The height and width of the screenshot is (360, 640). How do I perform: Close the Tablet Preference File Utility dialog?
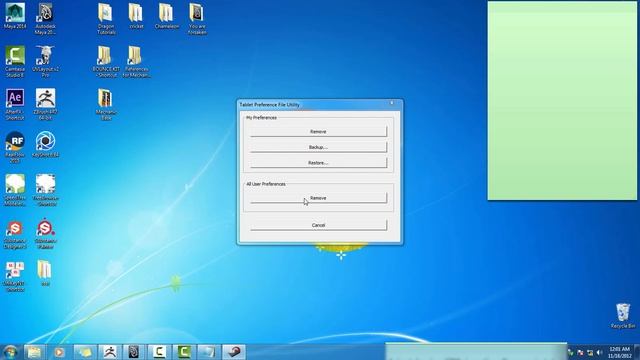391,103
